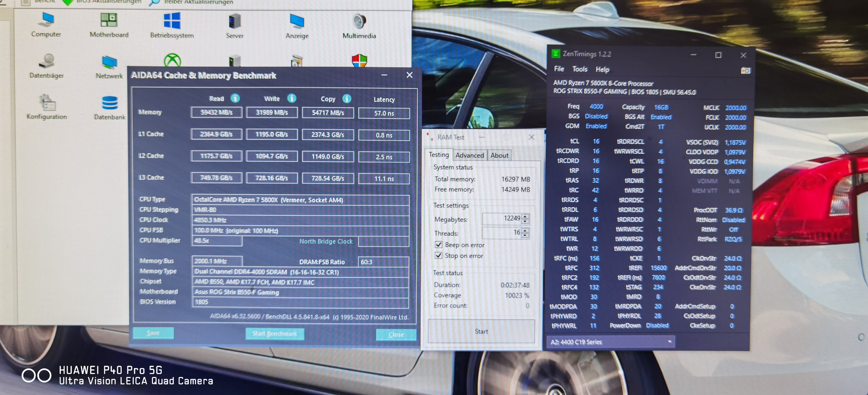The height and width of the screenshot is (395, 868).
Task: Click the Copy info icon
Action: (x=346, y=98)
